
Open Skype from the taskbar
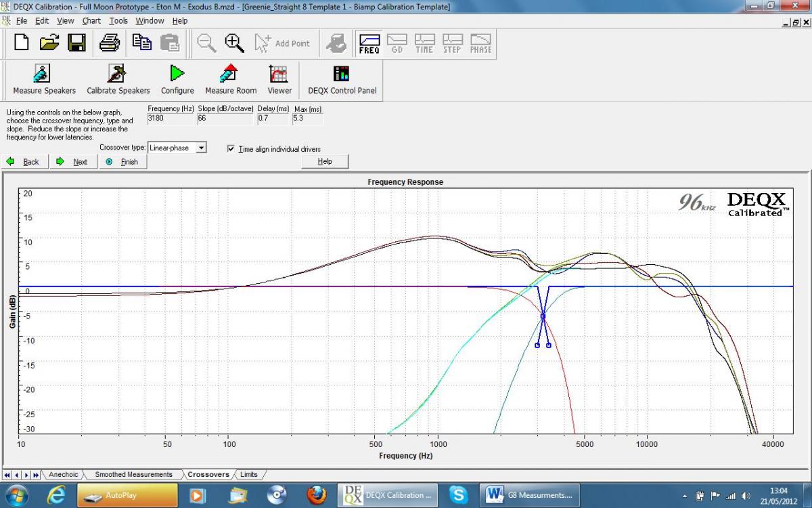pos(458,495)
